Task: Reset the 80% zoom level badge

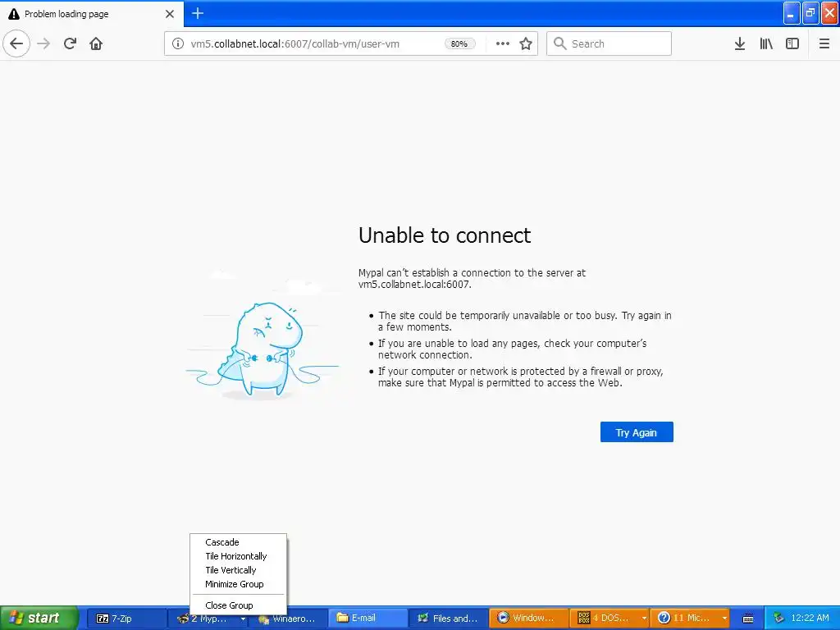Action: (x=459, y=44)
